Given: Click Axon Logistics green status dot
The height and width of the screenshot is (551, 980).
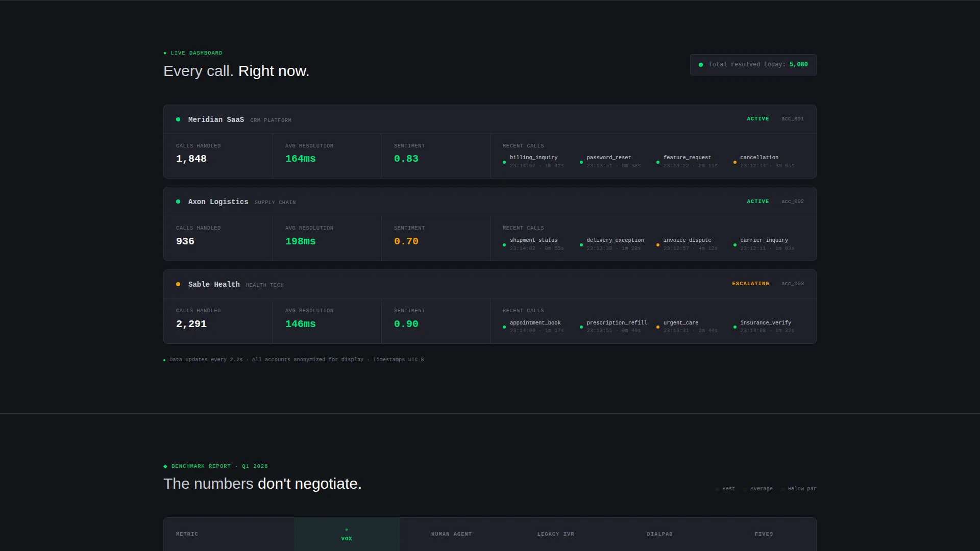Looking at the screenshot, I should (178, 202).
